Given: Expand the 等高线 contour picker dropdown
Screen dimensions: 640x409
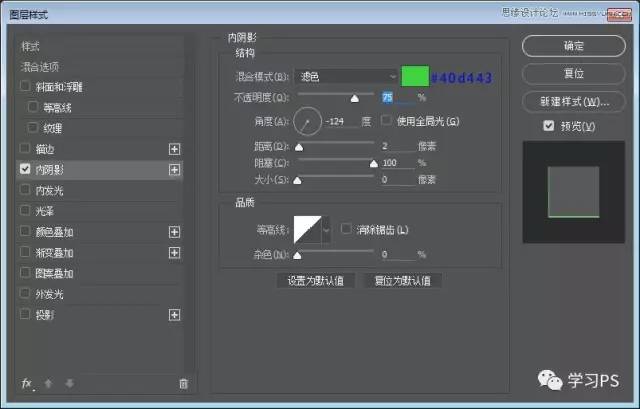Looking at the screenshot, I should click(325, 230).
